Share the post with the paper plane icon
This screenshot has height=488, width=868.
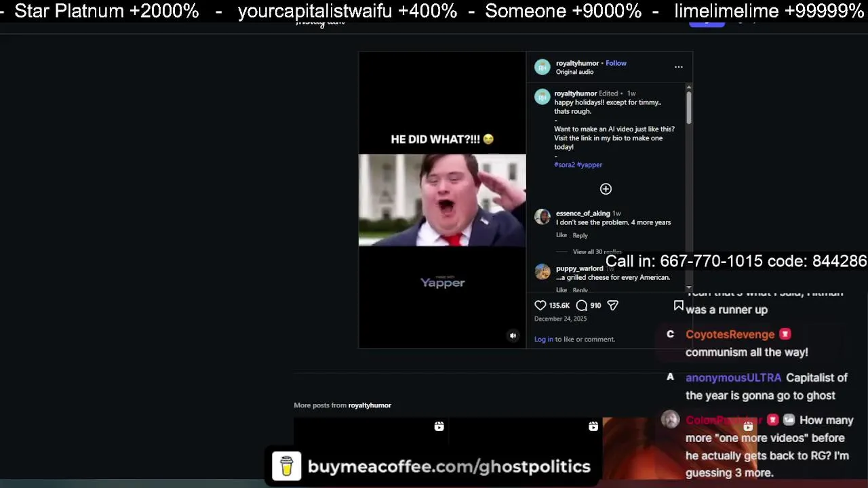click(612, 306)
